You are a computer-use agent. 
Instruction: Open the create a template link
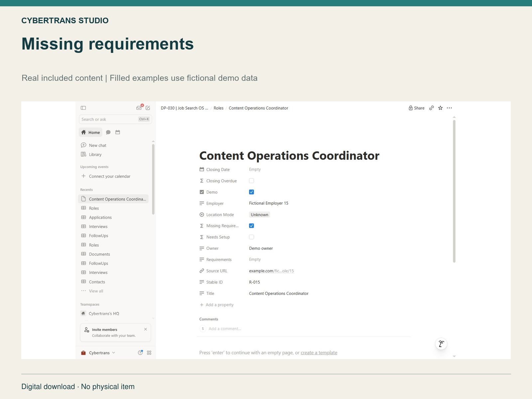(319, 353)
